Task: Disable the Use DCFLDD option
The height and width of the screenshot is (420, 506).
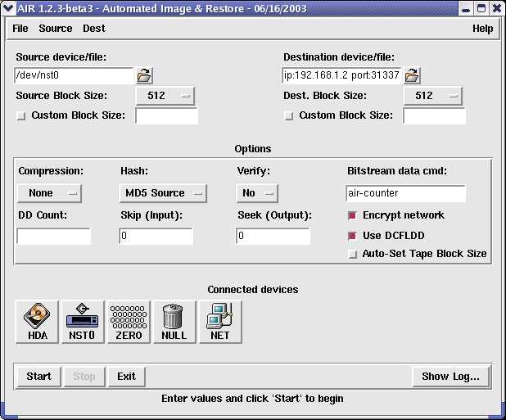Action: pyautogui.click(x=353, y=236)
